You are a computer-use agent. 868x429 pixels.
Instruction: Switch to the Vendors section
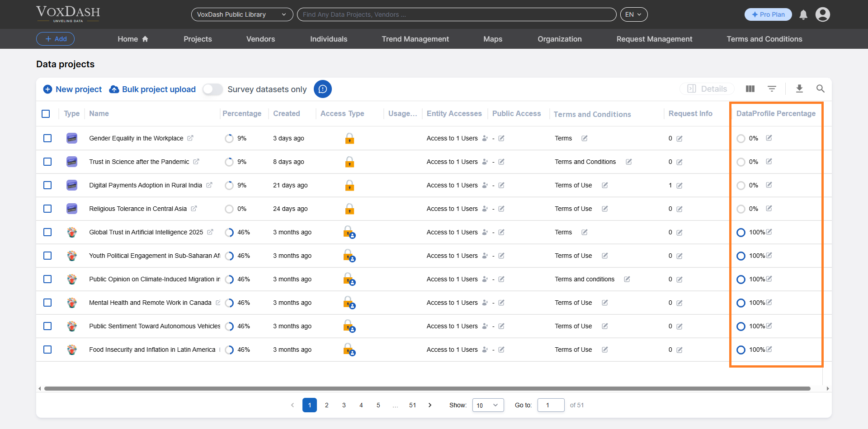260,39
